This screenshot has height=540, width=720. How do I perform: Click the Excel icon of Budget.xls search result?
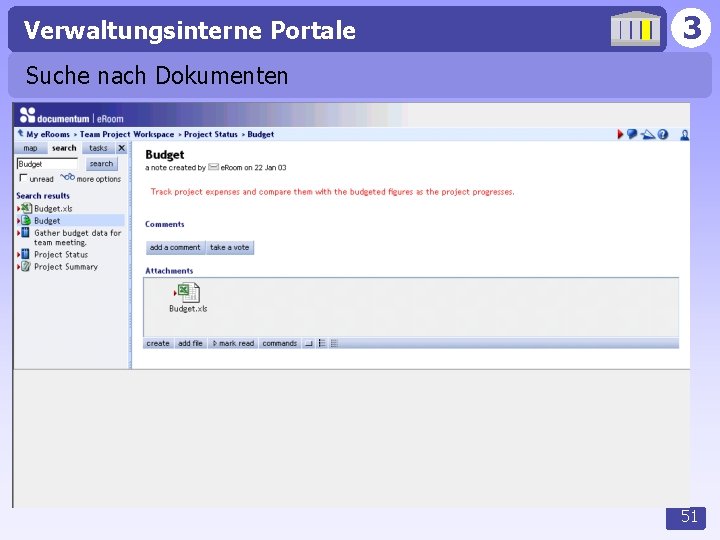[x=26, y=208]
